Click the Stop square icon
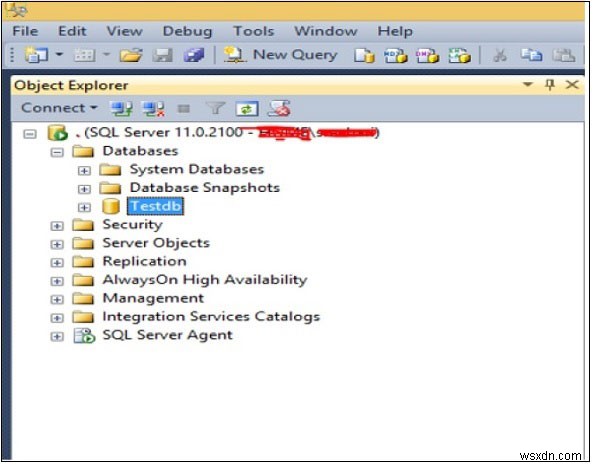Screen dimensions: 593x466 (x=184, y=109)
